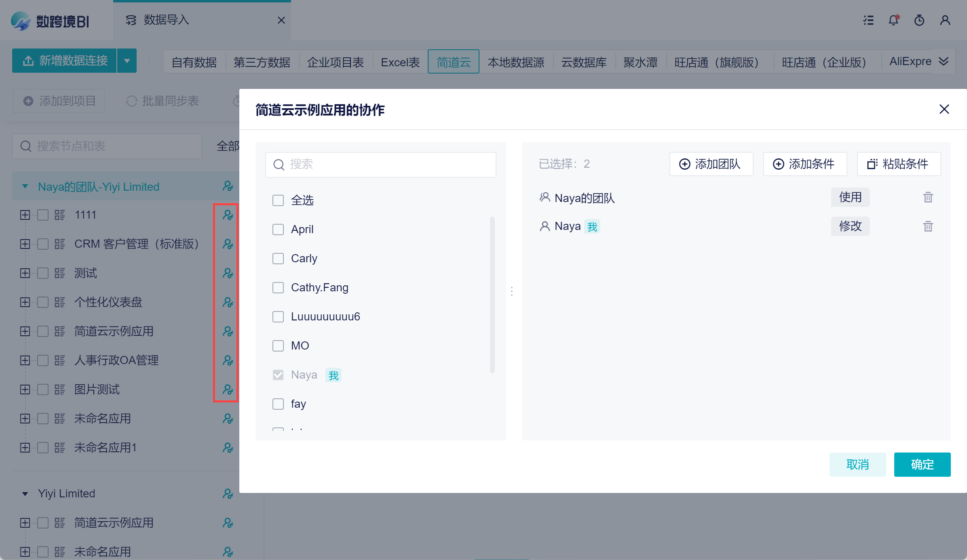Click collaboration icon next to CRM 客户管理
This screenshot has width=967, height=560.
[x=228, y=244]
